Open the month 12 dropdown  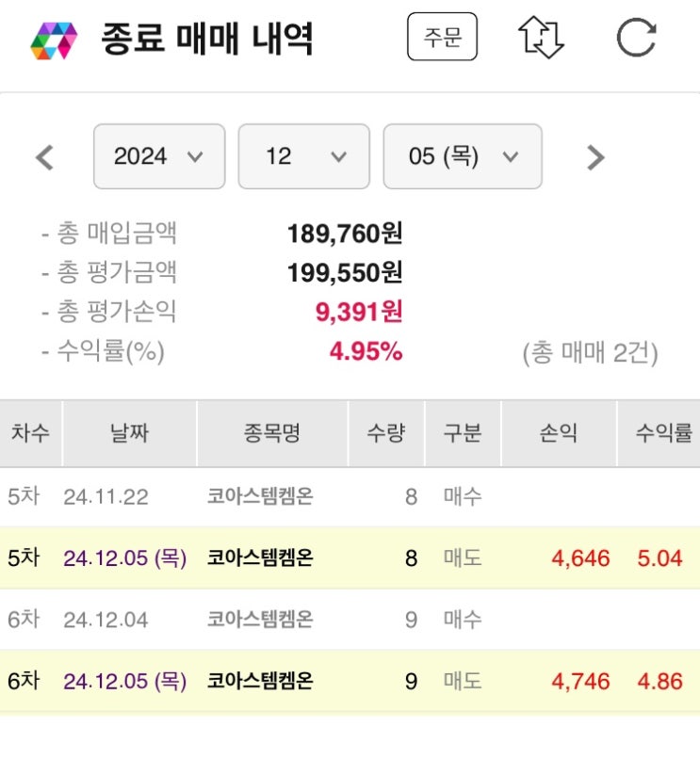[x=304, y=156]
